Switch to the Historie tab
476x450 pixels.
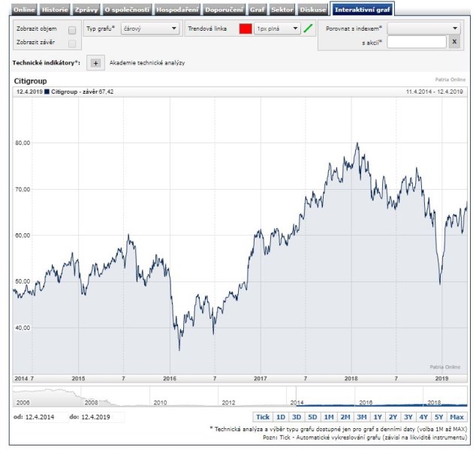pos(54,10)
